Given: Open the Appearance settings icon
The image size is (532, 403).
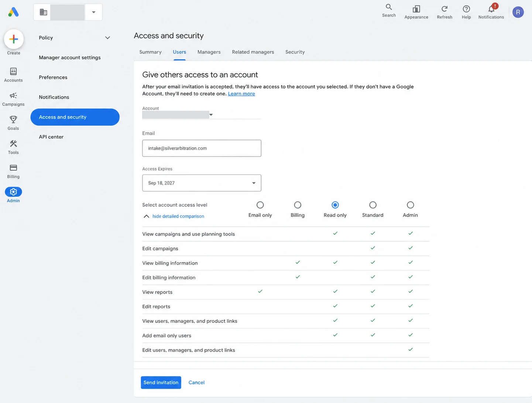Looking at the screenshot, I should (x=416, y=9).
